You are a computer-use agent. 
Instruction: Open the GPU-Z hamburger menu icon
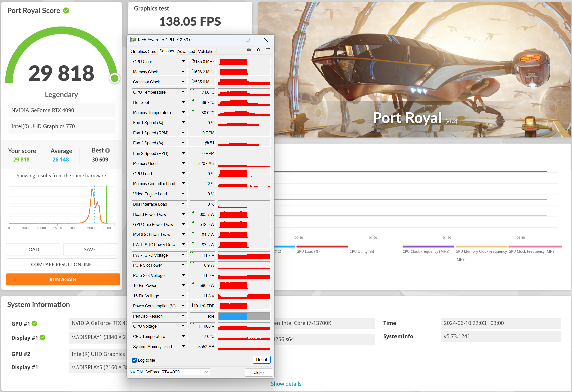(x=268, y=50)
